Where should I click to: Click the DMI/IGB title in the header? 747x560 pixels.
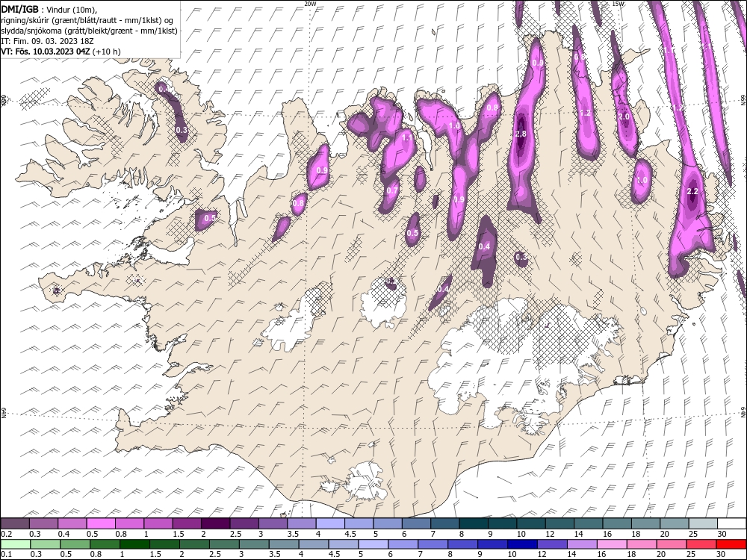(x=20, y=9)
